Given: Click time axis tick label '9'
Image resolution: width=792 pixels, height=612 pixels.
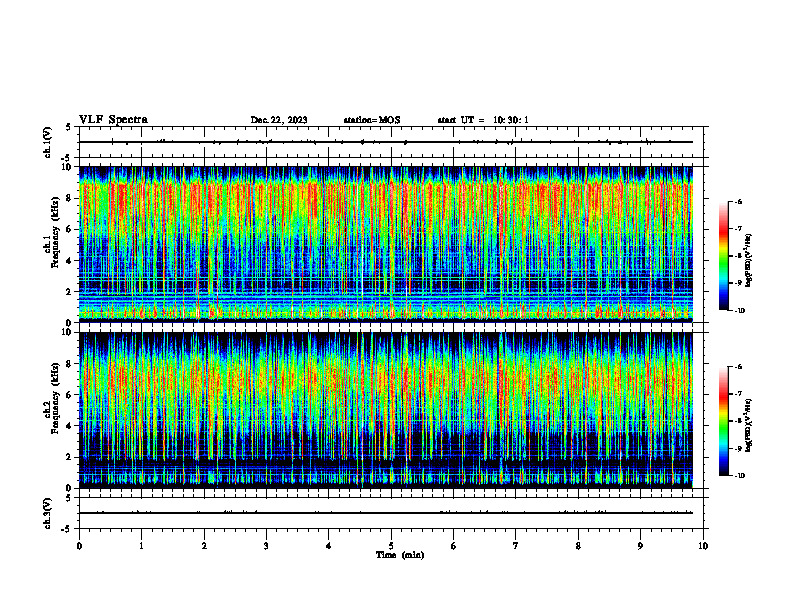Looking at the screenshot, I should (640, 546).
